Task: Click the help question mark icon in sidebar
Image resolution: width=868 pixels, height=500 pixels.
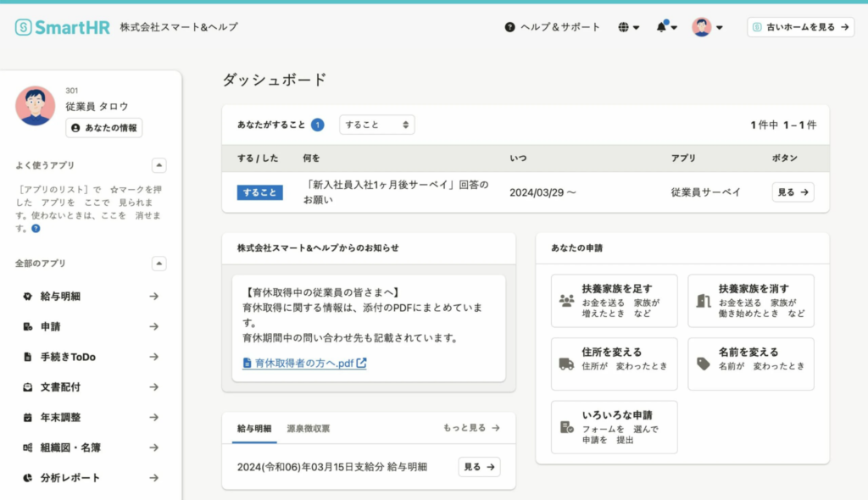Action: tap(36, 229)
